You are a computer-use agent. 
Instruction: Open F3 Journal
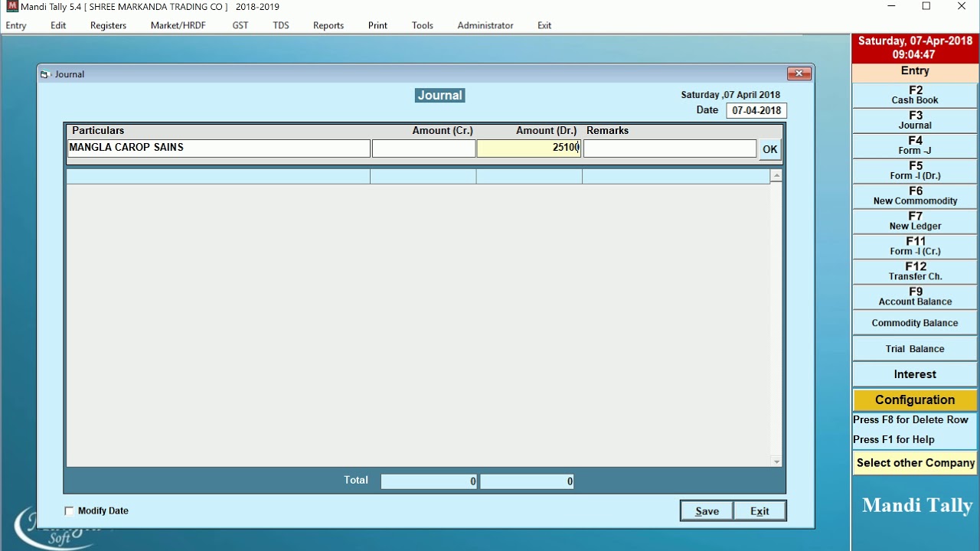coord(915,121)
